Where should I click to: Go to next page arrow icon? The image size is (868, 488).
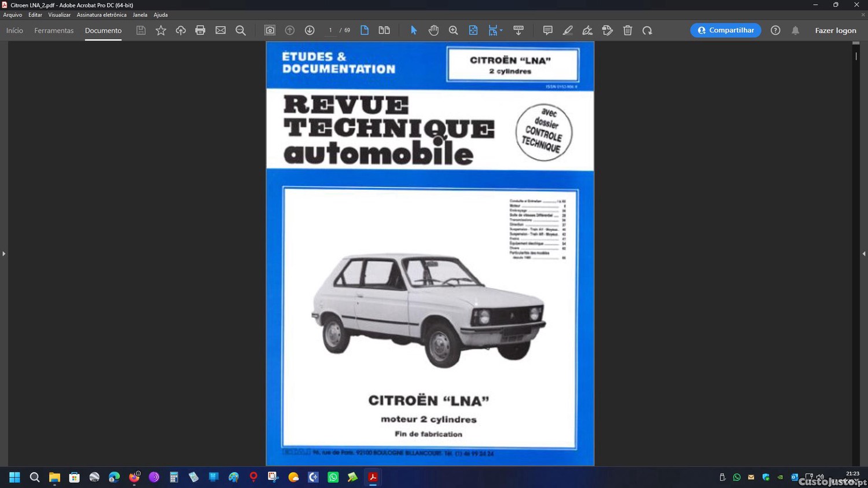[x=310, y=30]
